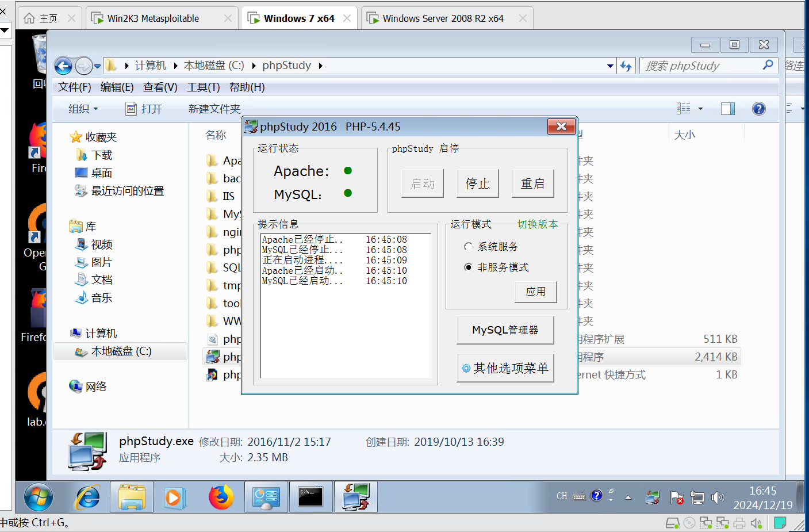Click the Action Center flag tray icon
The image size is (809, 532).
point(677,497)
